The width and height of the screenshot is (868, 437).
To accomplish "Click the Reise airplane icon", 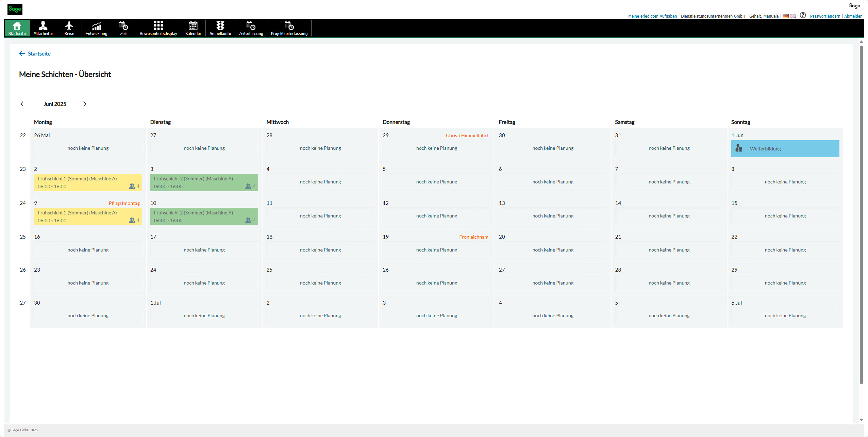I will [69, 26].
